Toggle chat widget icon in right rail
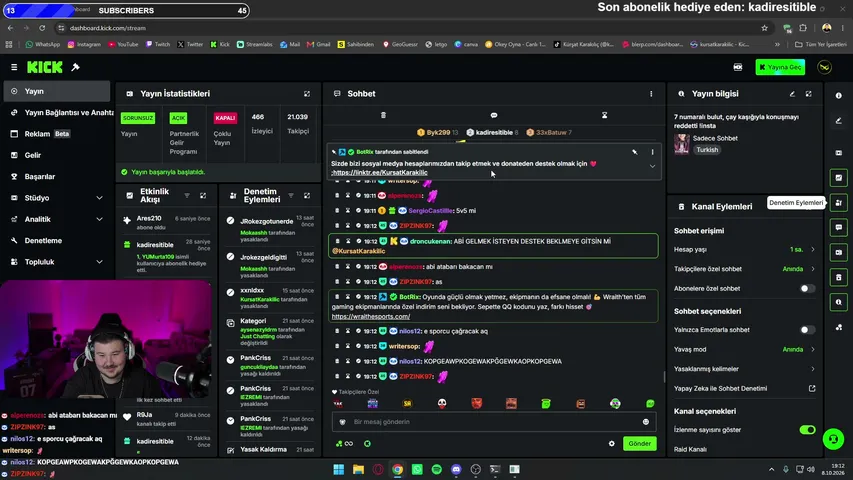This screenshot has height=480, width=853. tap(838, 227)
